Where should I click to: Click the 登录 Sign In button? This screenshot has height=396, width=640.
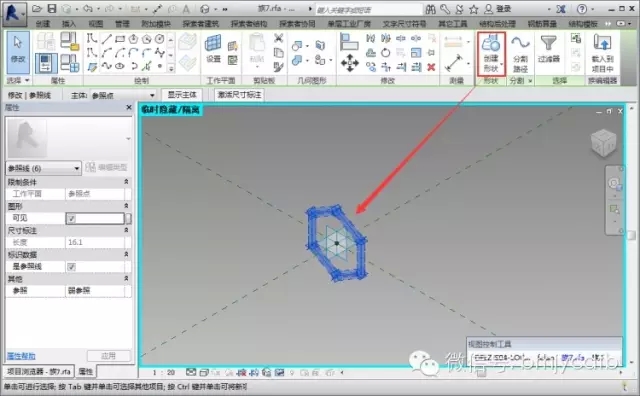(x=498, y=9)
